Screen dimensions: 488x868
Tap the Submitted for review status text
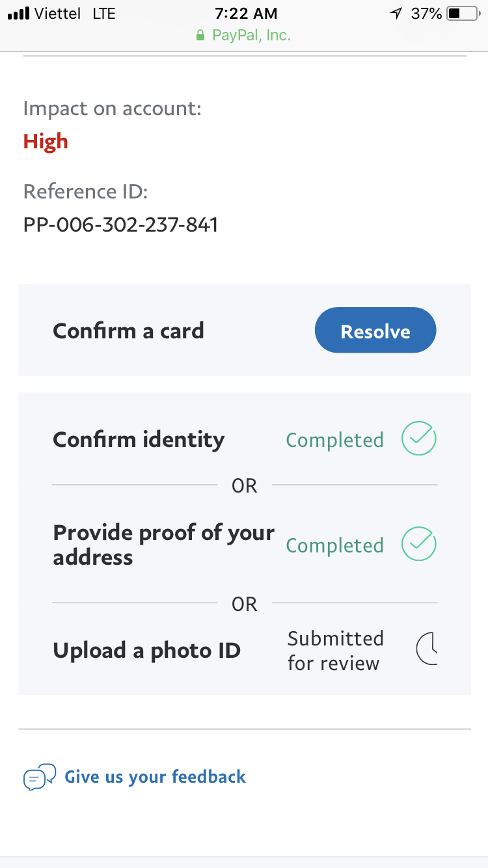click(x=335, y=650)
